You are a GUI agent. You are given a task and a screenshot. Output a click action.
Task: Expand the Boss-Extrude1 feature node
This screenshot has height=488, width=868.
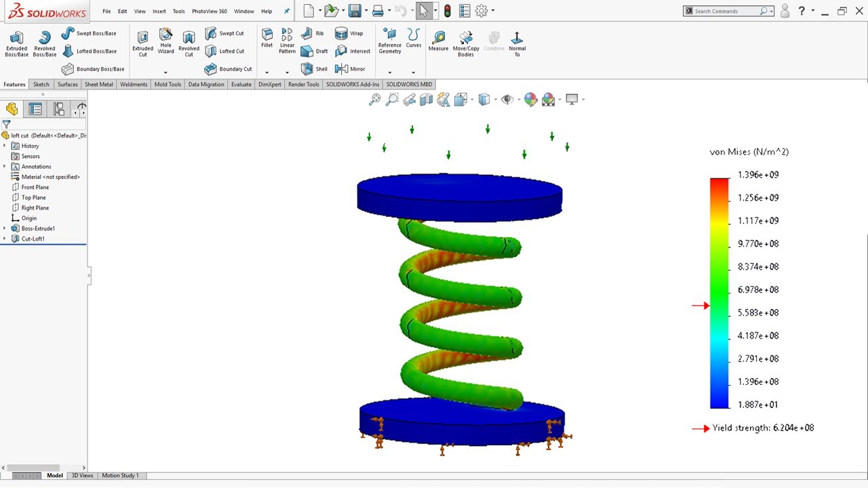pyautogui.click(x=5, y=228)
